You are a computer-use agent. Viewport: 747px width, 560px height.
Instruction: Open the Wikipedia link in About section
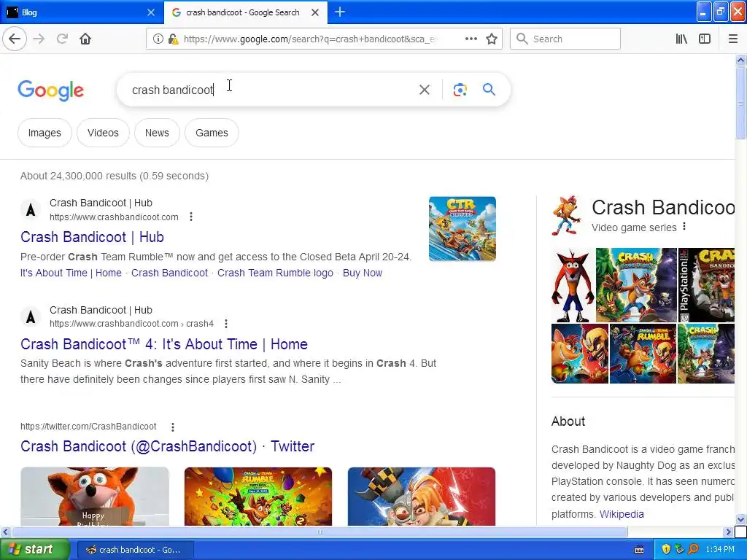click(622, 514)
